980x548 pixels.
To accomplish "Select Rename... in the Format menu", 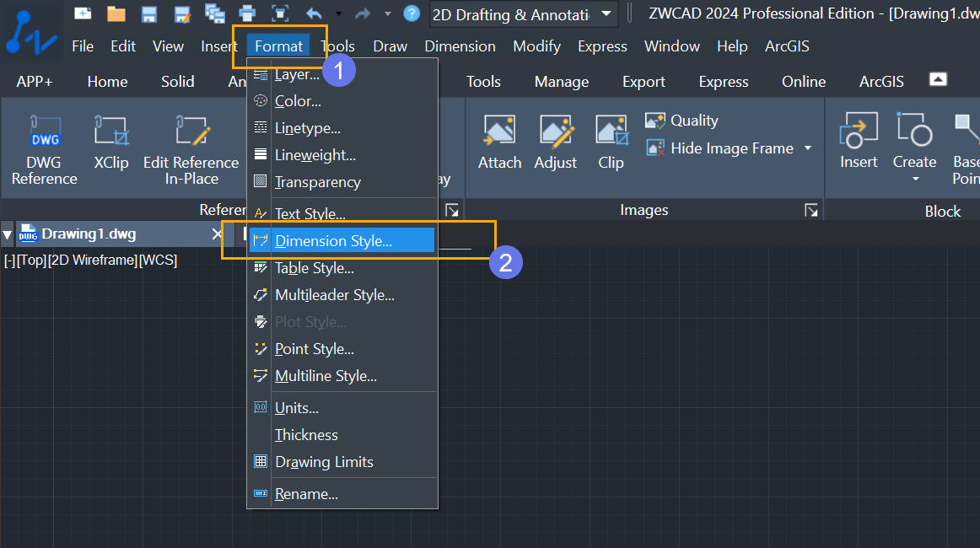I will pos(342,494).
